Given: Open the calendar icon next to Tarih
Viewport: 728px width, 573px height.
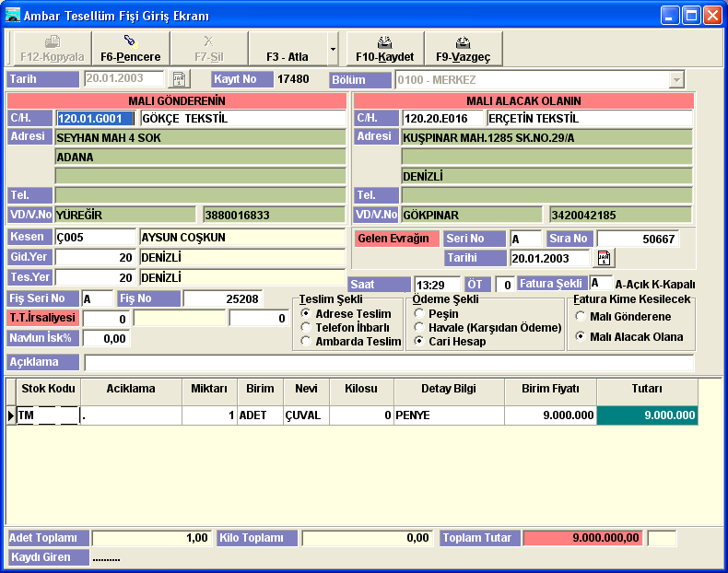Looking at the screenshot, I should click(179, 79).
